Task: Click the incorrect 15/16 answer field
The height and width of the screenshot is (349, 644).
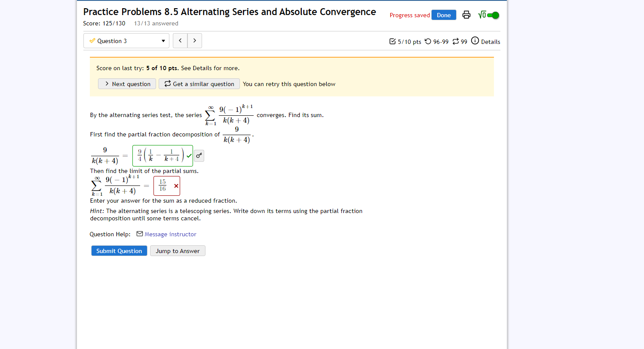Action: pos(166,185)
